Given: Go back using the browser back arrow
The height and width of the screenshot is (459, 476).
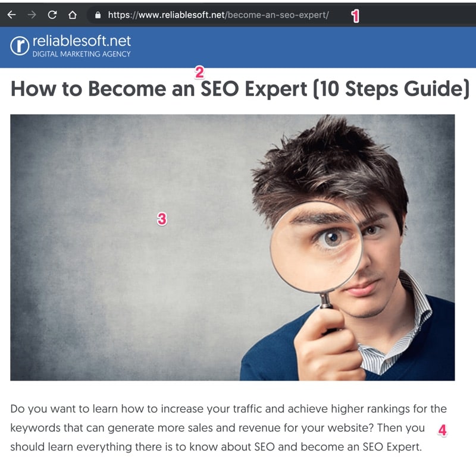Looking at the screenshot, I should 11,14.
